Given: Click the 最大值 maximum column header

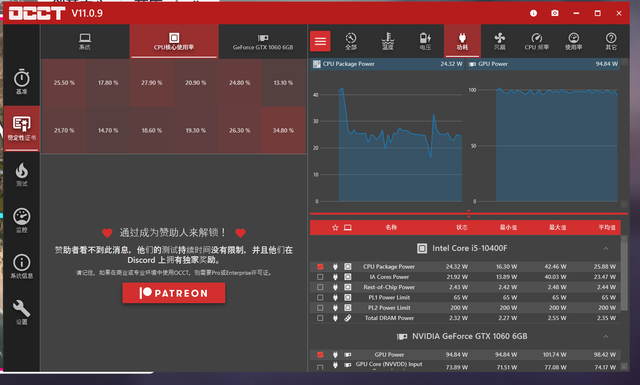Looking at the screenshot, I should point(558,227).
